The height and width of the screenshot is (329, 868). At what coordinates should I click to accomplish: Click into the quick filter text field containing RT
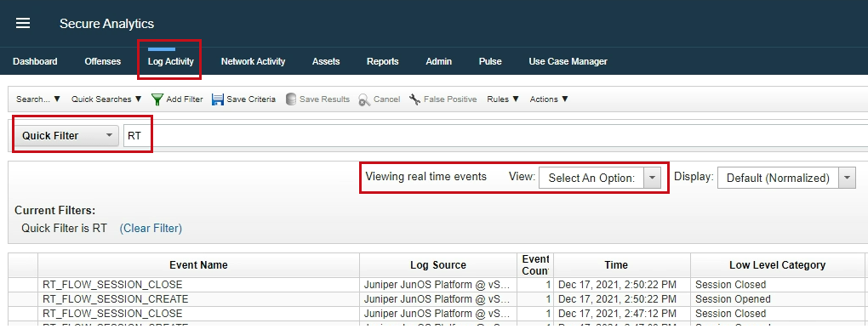coord(495,135)
